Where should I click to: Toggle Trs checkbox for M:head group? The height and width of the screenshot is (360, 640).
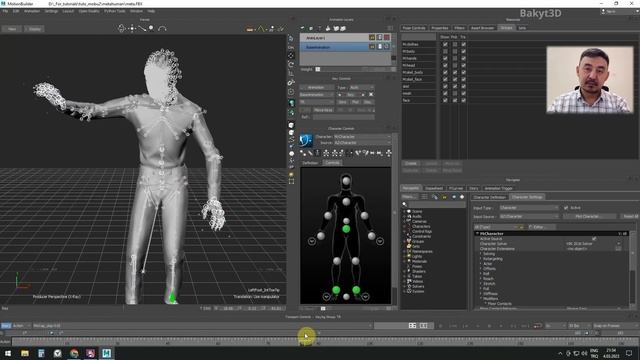[463, 65]
